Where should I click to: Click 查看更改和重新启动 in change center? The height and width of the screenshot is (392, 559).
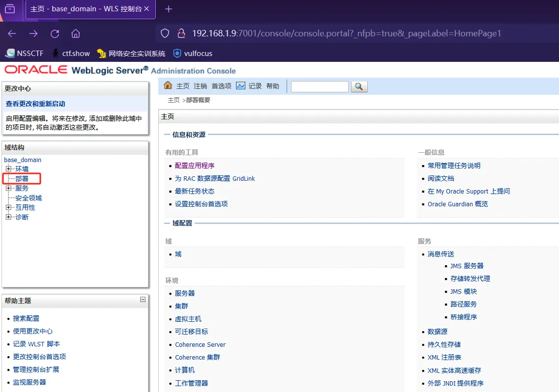[35, 104]
